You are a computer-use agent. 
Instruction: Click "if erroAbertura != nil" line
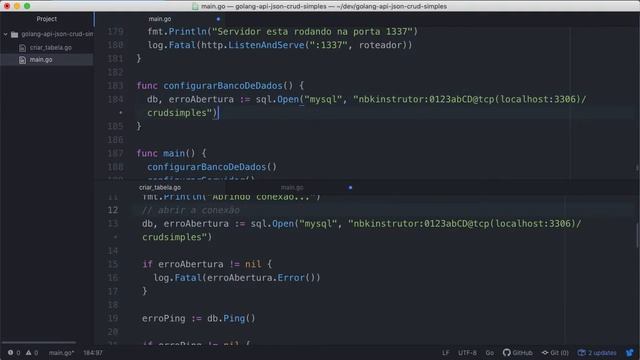tap(207, 264)
